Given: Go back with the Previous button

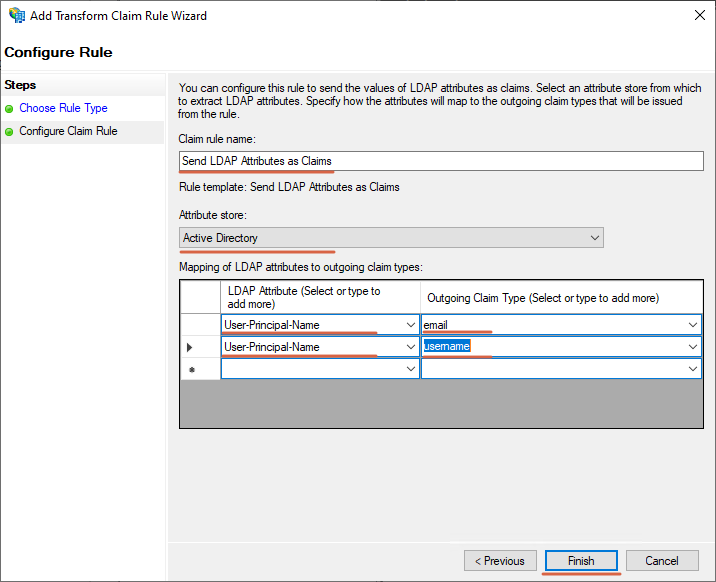Looking at the screenshot, I should click(x=500, y=561).
